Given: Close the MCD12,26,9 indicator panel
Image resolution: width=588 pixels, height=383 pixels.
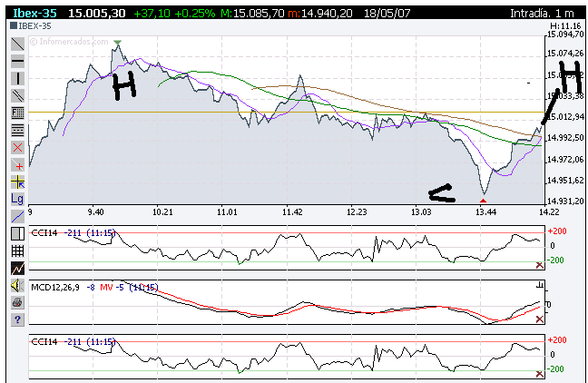Looking at the screenshot, I should (x=540, y=319).
